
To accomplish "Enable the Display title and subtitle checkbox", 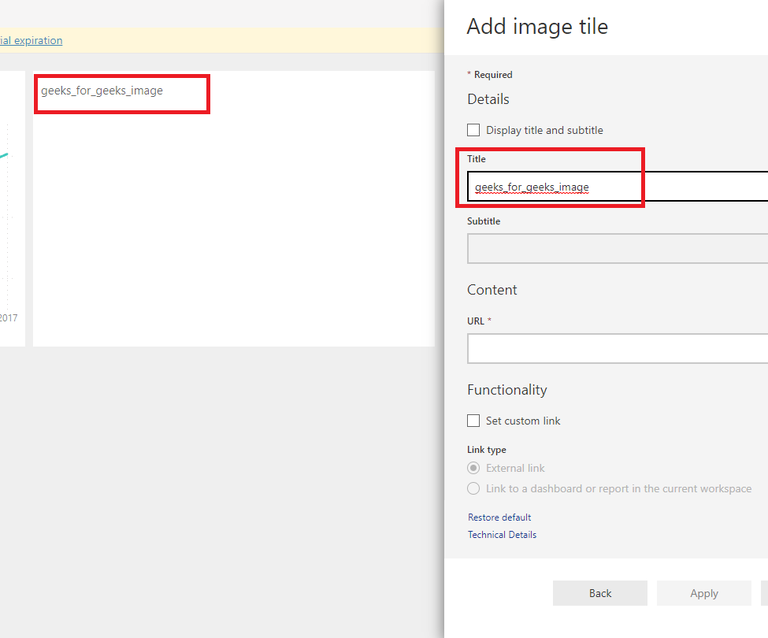I will click(x=474, y=130).
